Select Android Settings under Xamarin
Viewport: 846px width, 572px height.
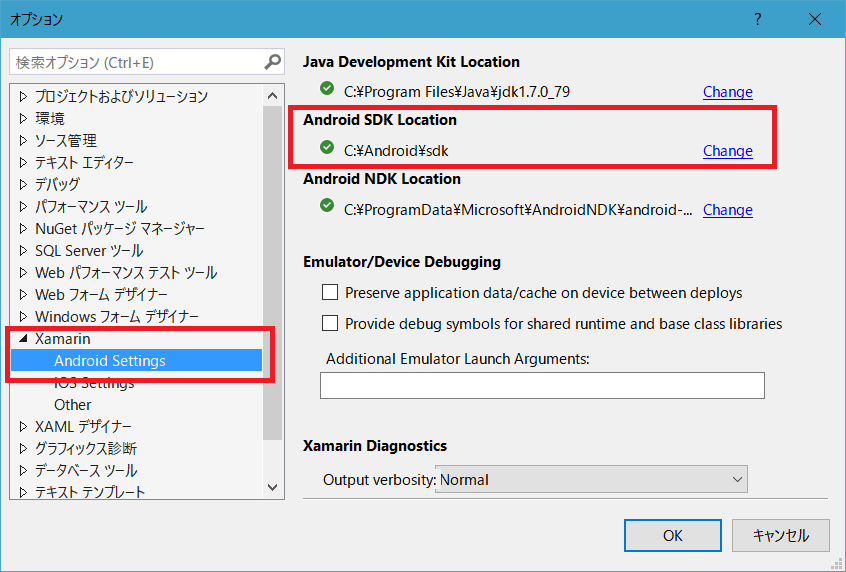pos(136,360)
